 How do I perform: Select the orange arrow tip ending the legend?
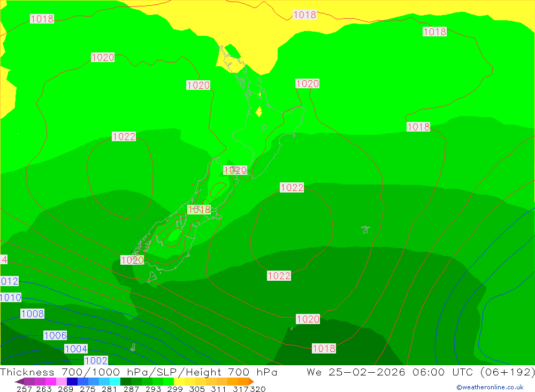(251, 381)
